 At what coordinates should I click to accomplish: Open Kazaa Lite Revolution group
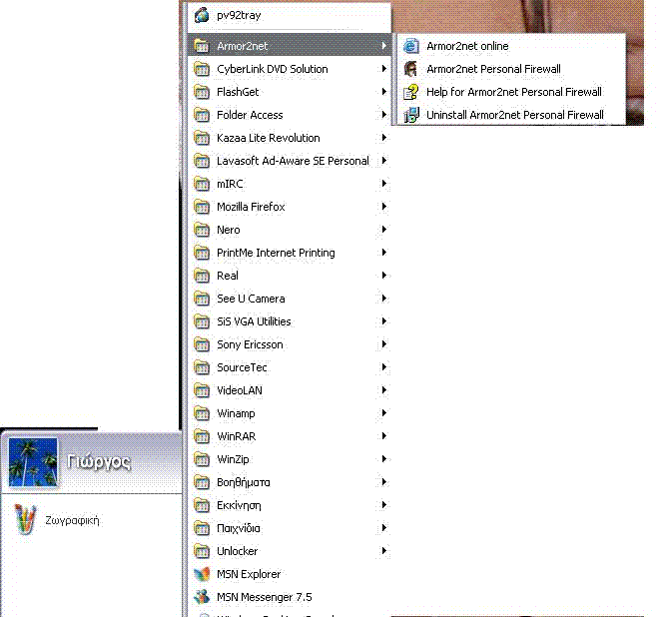point(290,138)
